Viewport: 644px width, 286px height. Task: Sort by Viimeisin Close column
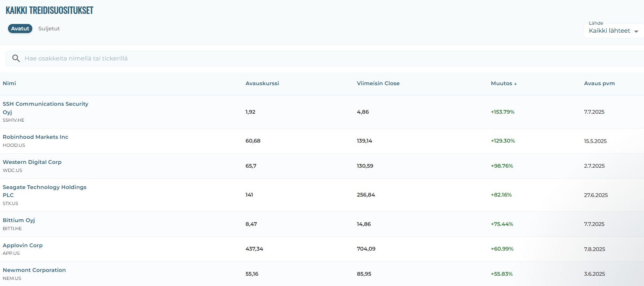coord(378,83)
